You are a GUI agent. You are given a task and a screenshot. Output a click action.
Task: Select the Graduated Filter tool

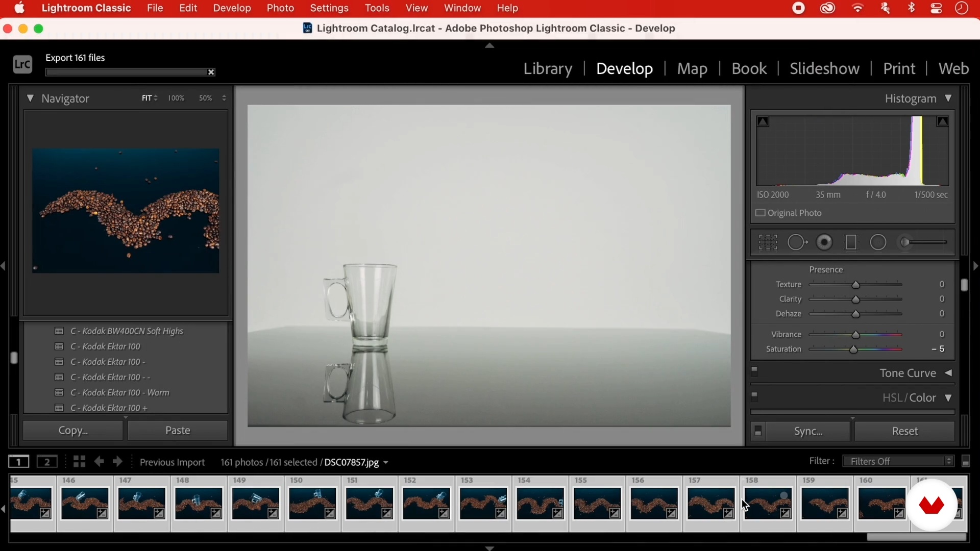tap(851, 242)
